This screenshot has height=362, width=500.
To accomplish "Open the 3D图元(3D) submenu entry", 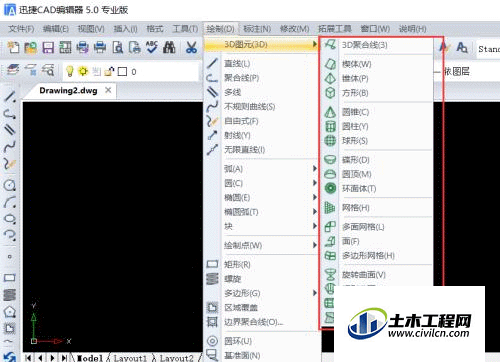I will pos(261,44).
